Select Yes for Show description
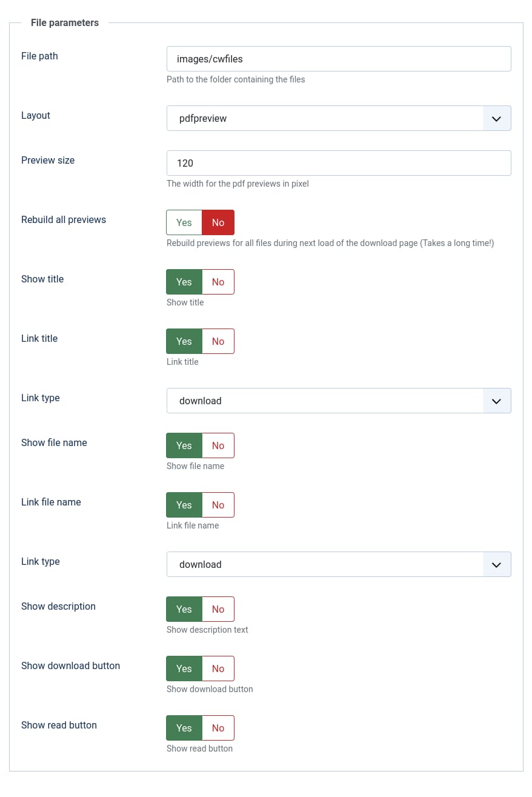Screen dimensions: 532x797 [x=184, y=609]
